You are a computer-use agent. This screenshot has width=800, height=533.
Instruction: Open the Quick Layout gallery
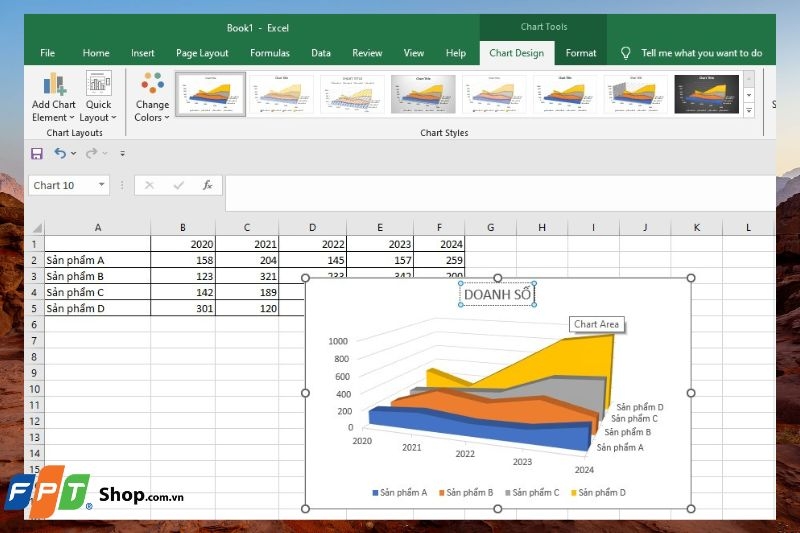(x=98, y=97)
